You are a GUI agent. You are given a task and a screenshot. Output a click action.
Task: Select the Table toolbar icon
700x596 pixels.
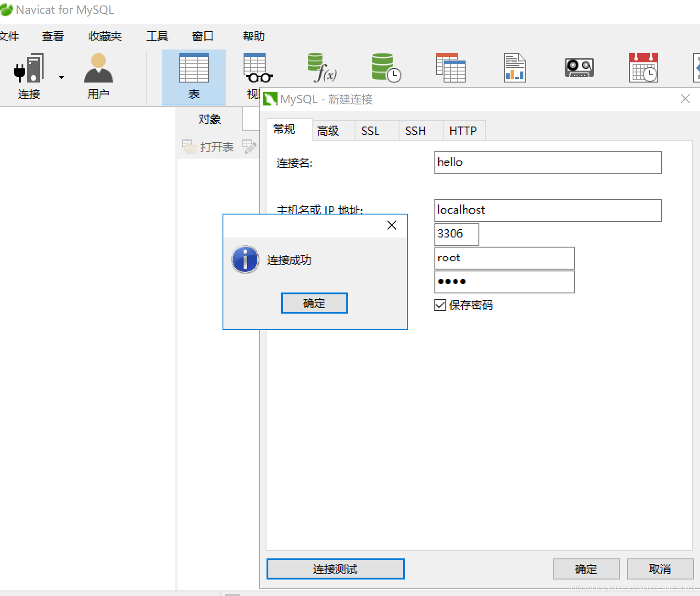pos(194,68)
